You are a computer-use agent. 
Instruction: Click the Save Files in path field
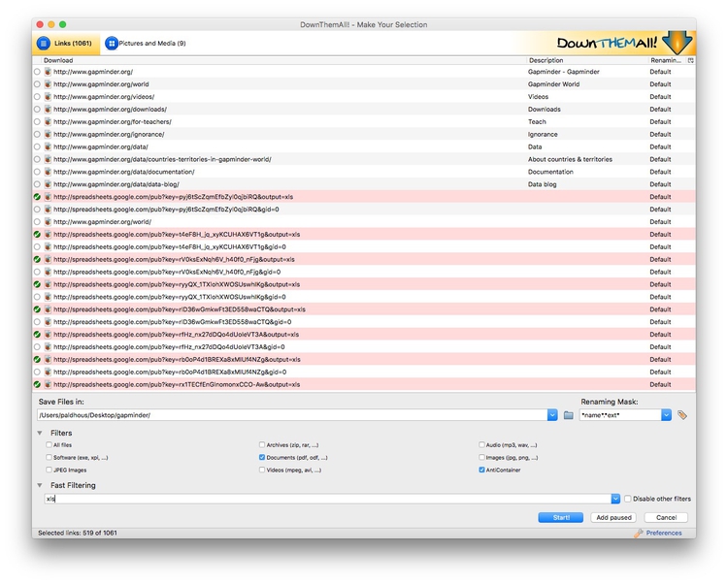[292, 415]
